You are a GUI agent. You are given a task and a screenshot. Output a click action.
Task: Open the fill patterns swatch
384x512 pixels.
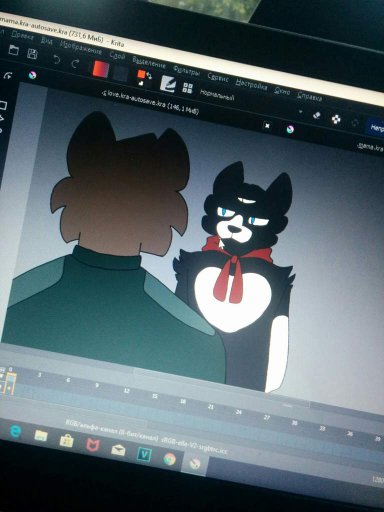coord(121,73)
